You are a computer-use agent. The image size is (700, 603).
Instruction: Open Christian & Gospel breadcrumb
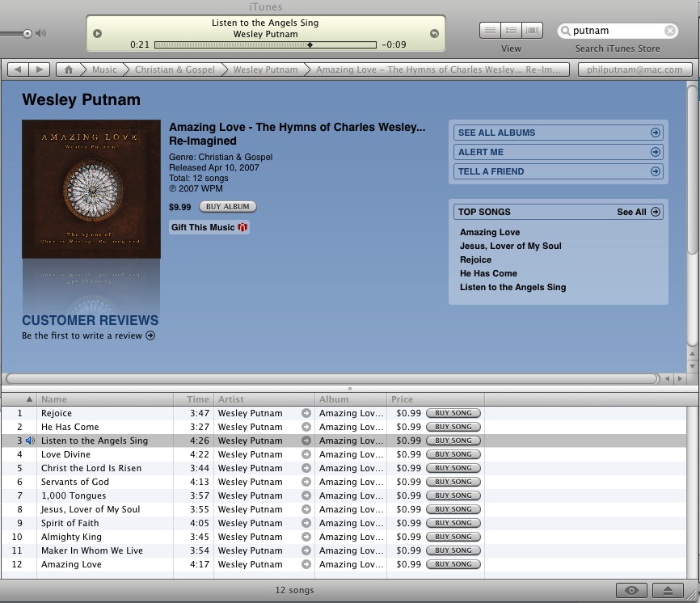coord(175,70)
